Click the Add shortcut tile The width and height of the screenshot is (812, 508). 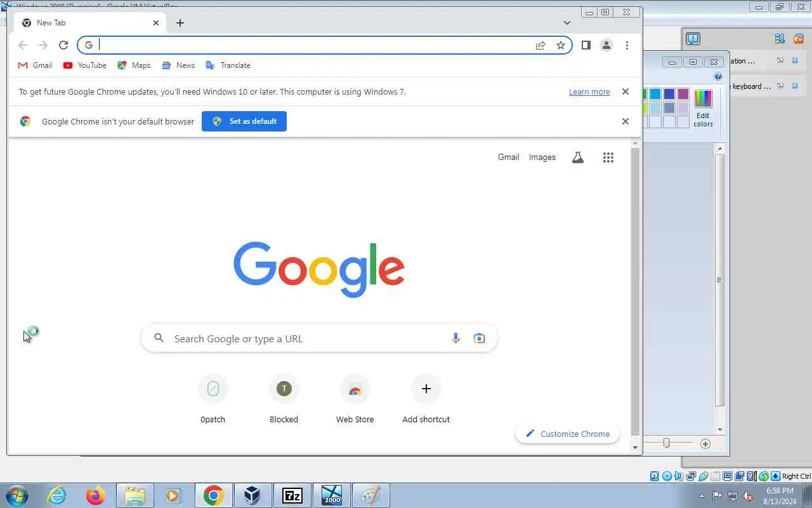point(426,399)
